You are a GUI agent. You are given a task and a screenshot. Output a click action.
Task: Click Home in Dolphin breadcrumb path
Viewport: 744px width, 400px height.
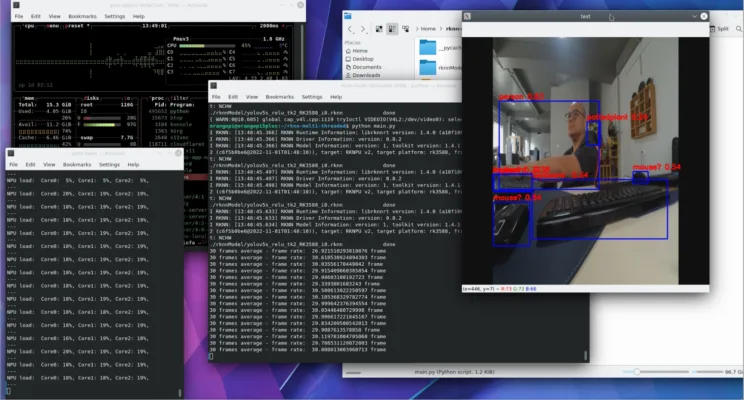(x=428, y=29)
